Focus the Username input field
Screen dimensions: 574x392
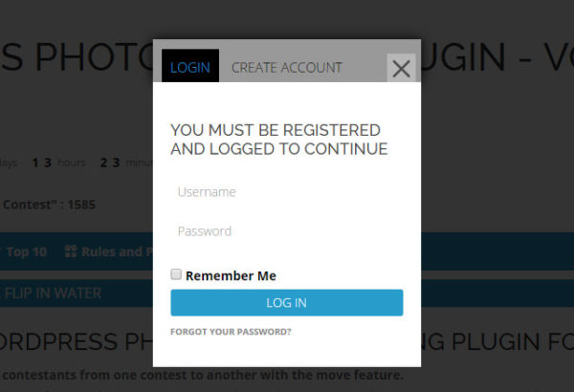coord(286,192)
